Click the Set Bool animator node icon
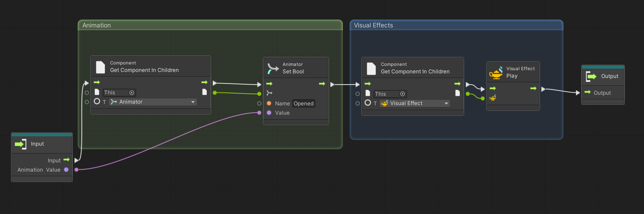 [x=273, y=68]
